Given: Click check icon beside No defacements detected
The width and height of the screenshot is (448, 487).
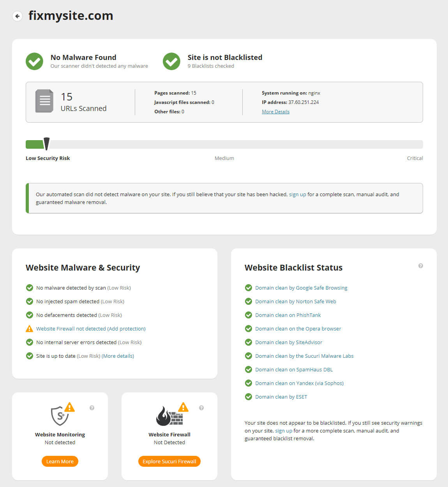Looking at the screenshot, I should tap(29, 315).
